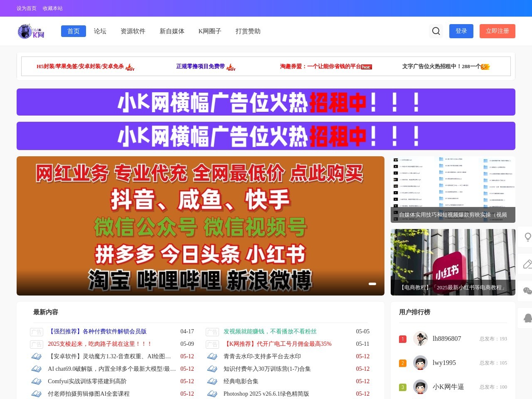Click the second purple 横幅广告位 banner
This screenshot has height=399, width=532.
(x=266, y=136)
